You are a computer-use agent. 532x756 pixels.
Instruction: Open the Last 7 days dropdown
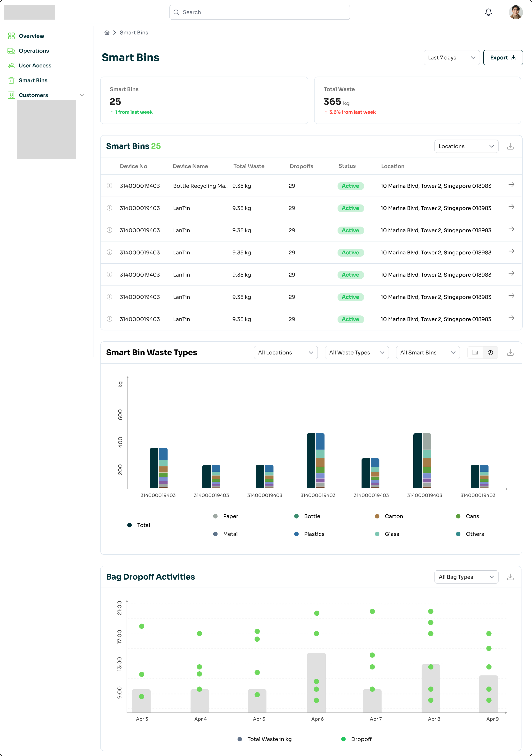click(x=451, y=58)
